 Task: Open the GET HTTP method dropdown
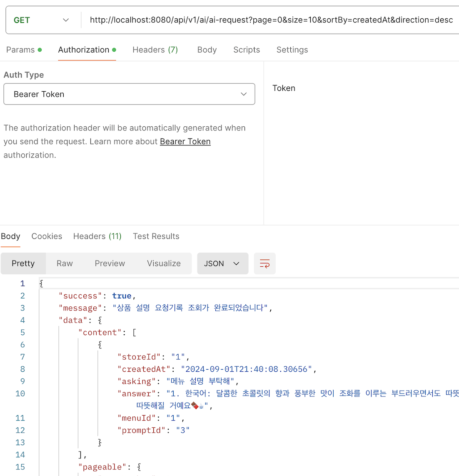coord(42,20)
